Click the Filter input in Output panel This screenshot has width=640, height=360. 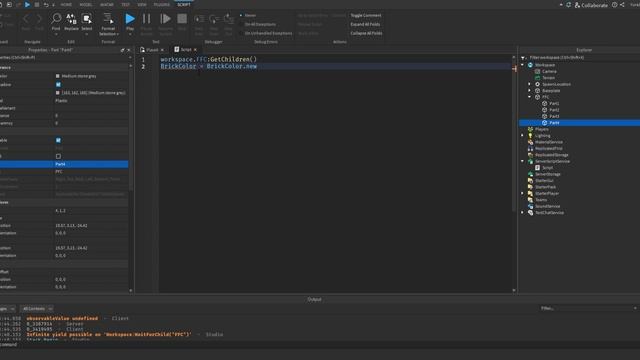coord(588,309)
